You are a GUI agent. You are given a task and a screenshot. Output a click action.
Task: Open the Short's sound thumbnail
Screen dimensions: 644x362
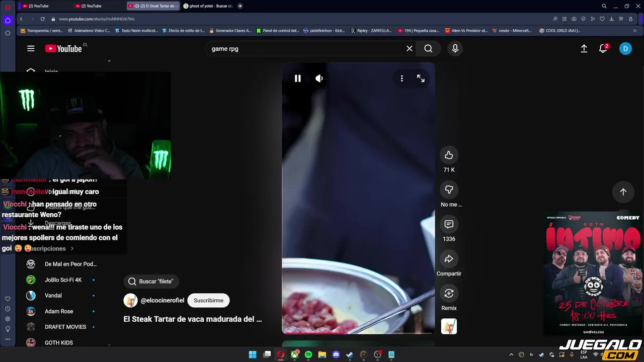tap(449, 326)
